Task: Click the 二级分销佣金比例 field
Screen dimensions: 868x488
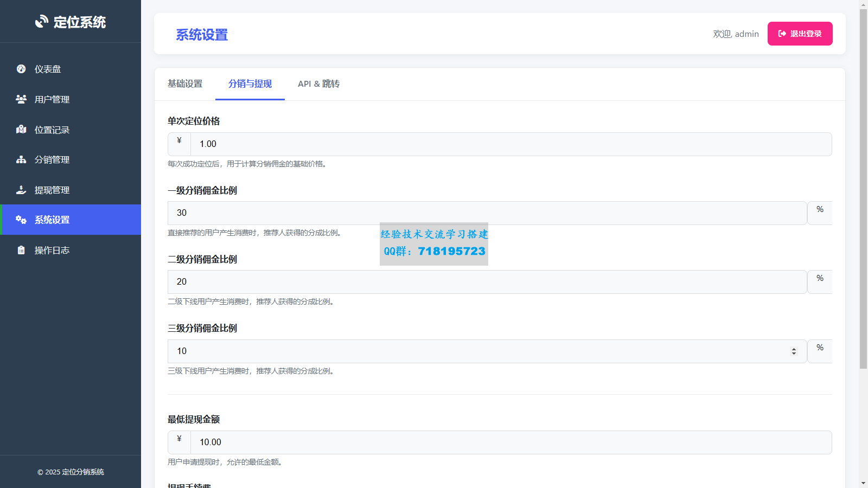Action: [487, 282]
